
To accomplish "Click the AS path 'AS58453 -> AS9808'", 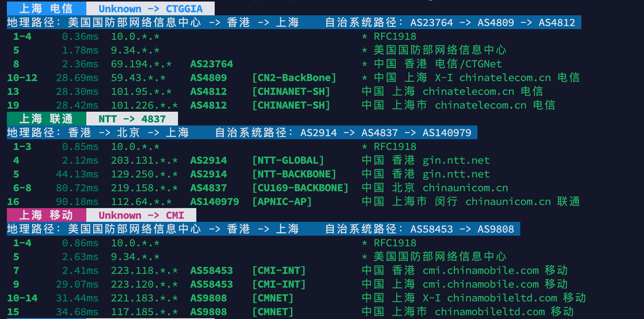I will pyautogui.click(x=462, y=229).
